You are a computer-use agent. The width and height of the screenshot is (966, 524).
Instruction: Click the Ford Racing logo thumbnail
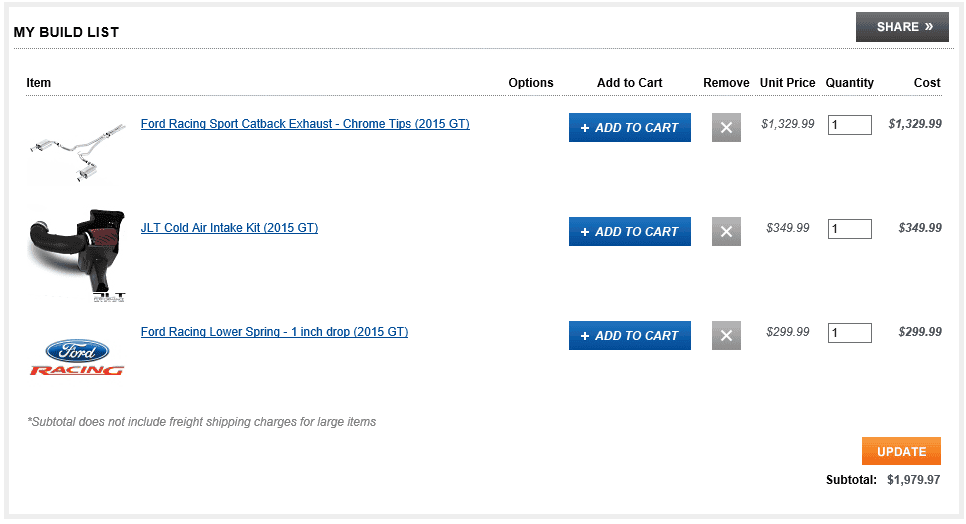[77, 357]
